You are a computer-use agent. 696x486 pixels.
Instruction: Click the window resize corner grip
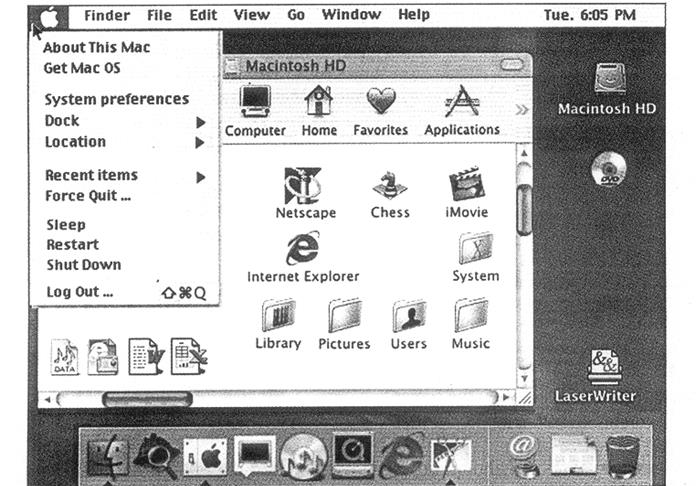pos(525,398)
